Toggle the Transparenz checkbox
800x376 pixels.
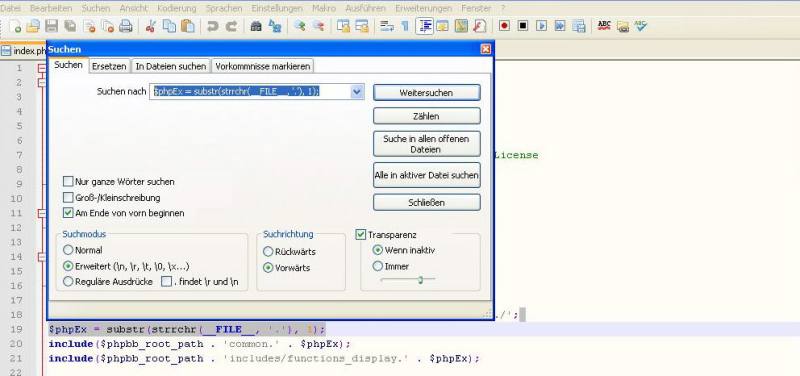tap(361, 235)
